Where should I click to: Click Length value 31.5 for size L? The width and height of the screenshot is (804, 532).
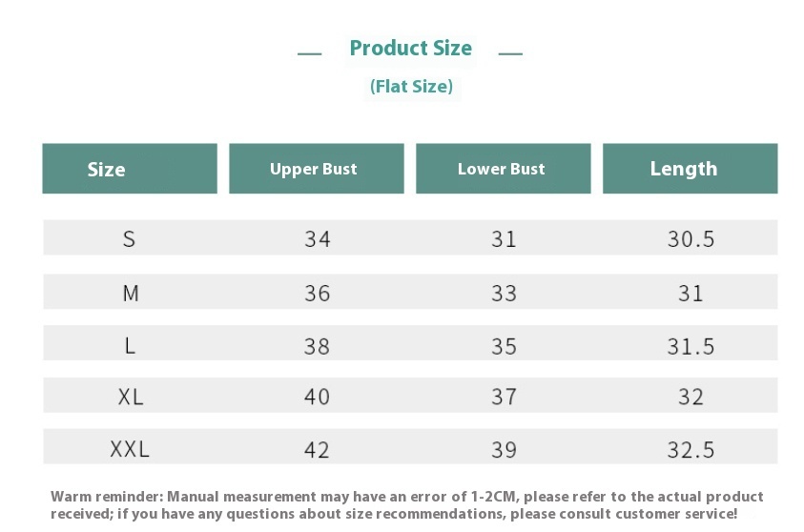click(x=691, y=346)
